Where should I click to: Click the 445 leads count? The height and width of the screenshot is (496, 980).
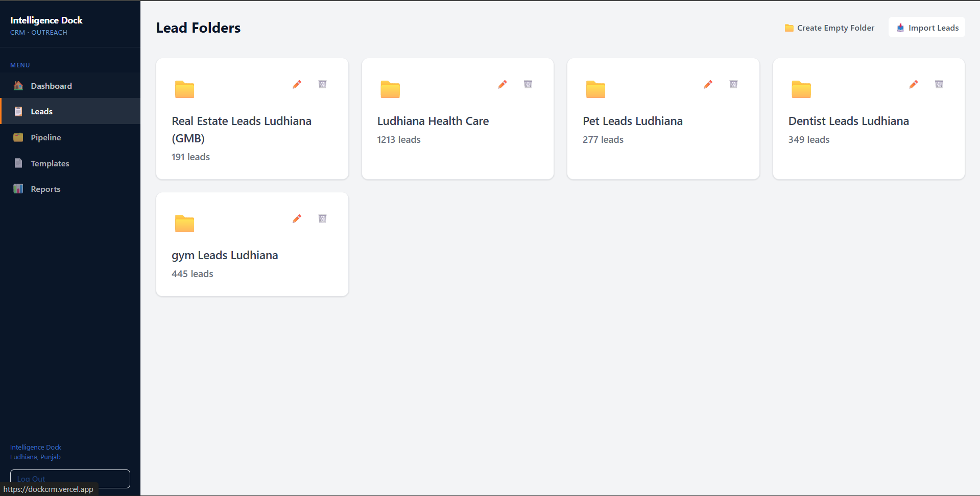point(193,274)
